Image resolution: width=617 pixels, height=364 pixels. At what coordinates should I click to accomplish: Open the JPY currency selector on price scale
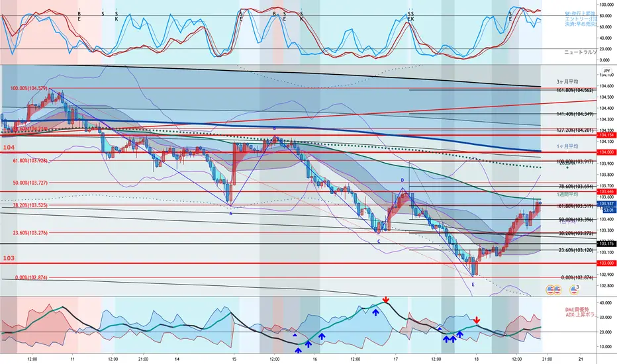606,71
